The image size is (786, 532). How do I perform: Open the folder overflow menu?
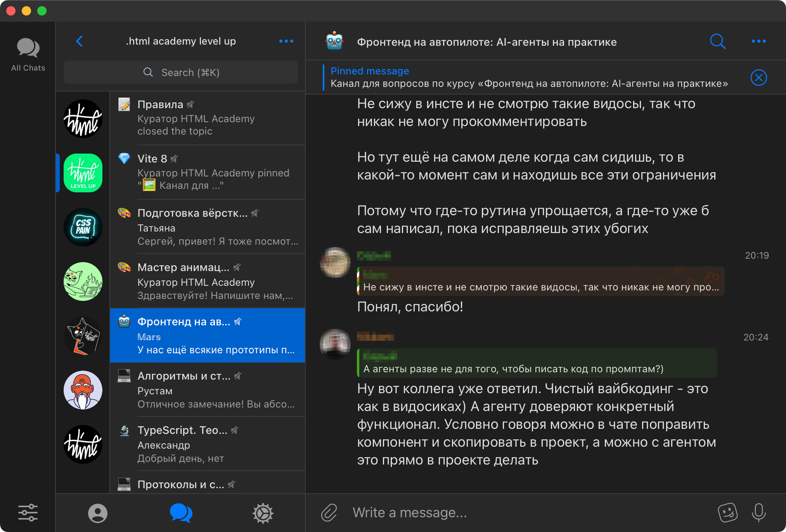click(286, 41)
